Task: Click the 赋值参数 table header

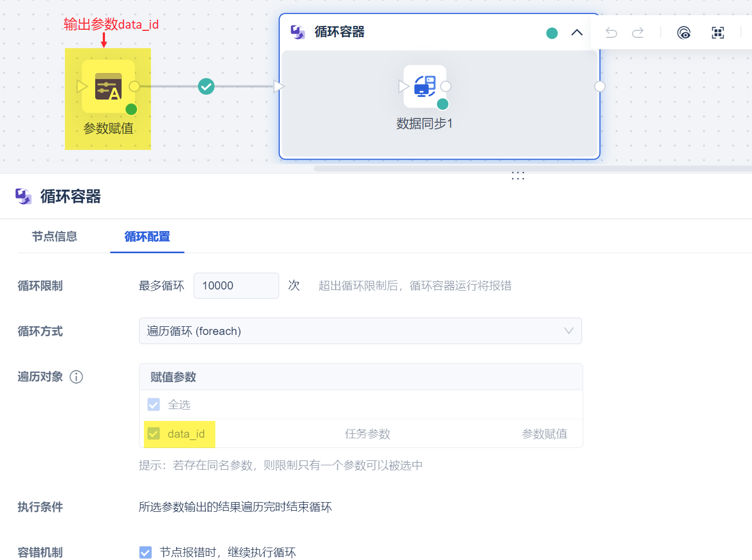Action: (x=173, y=377)
